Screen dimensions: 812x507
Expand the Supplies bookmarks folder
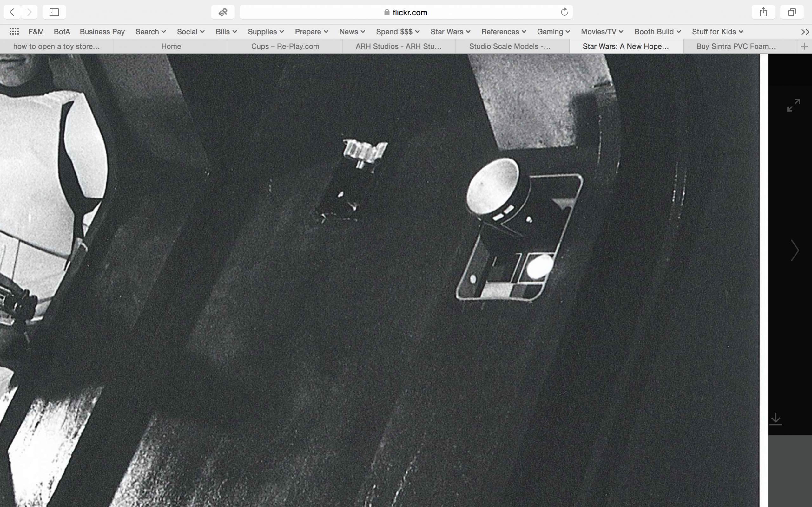click(266, 31)
